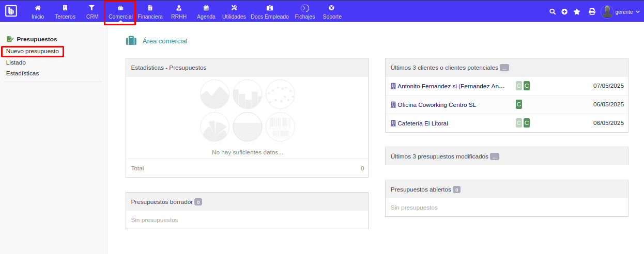Open the Fichajes menu
This screenshot has height=254, width=644.
(305, 12)
